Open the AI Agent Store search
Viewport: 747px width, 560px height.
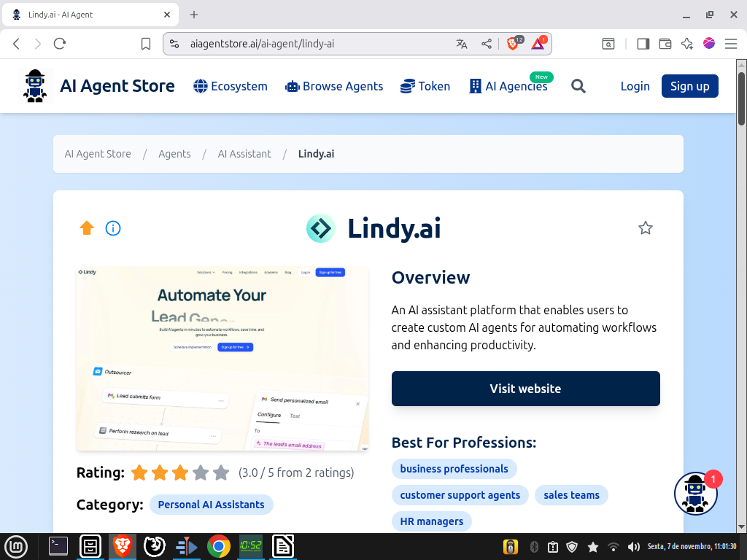[578, 86]
